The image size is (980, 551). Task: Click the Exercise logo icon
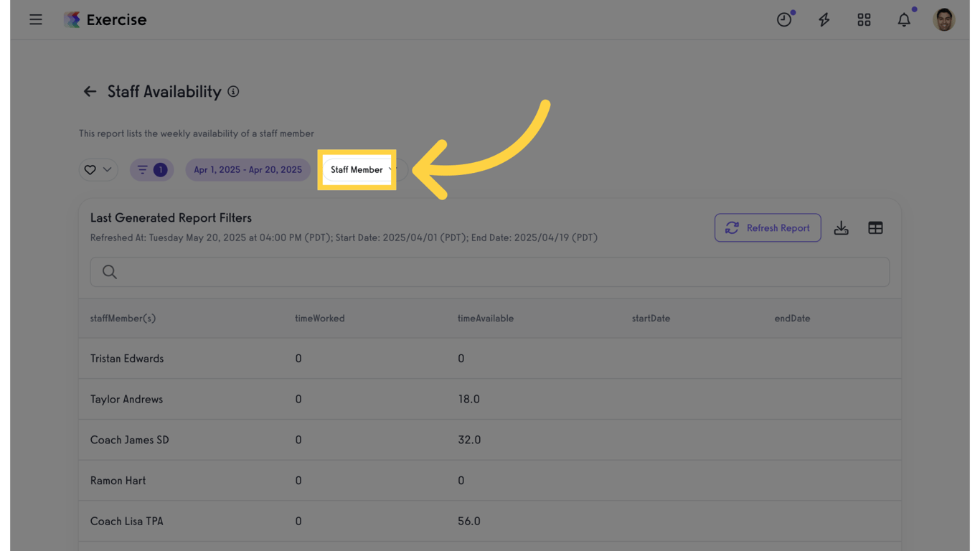pyautogui.click(x=72, y=19)
